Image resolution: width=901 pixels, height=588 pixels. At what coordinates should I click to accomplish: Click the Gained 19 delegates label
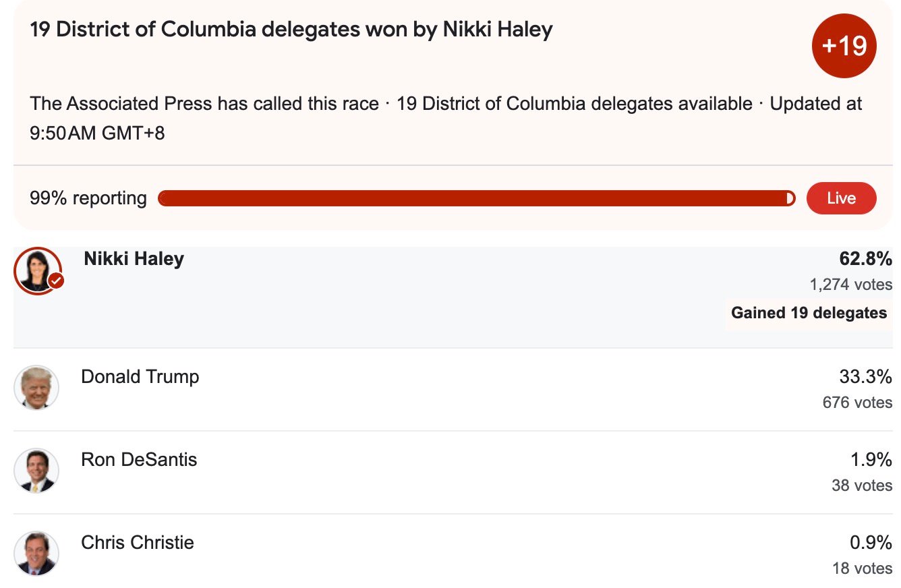(x=809, y=313)
